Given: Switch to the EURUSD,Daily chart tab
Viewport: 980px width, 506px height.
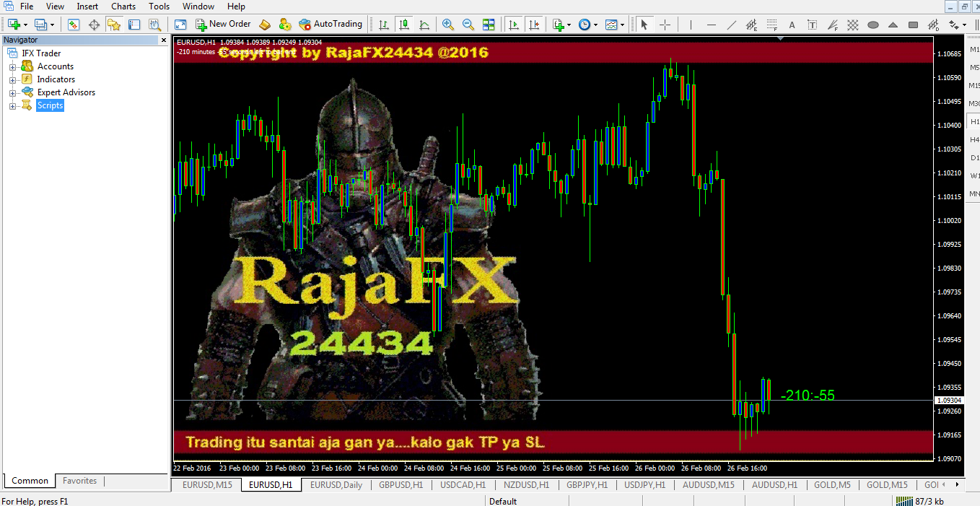Looking at the screenshot, I should coord(336,485).
